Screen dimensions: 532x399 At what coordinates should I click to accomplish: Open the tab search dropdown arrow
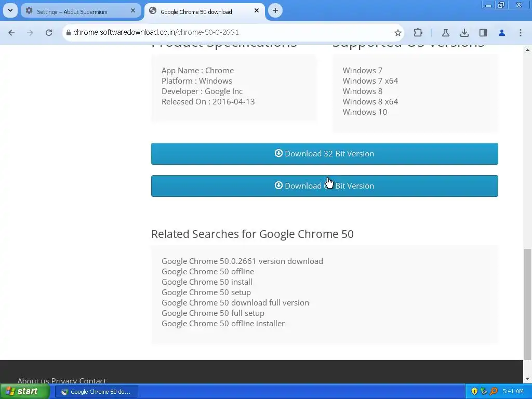[10, 10]
